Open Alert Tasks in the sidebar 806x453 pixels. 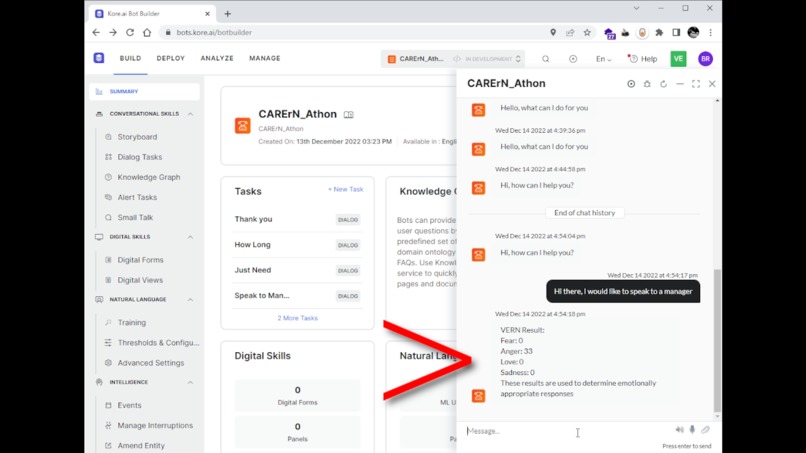(x=137, y=197)
